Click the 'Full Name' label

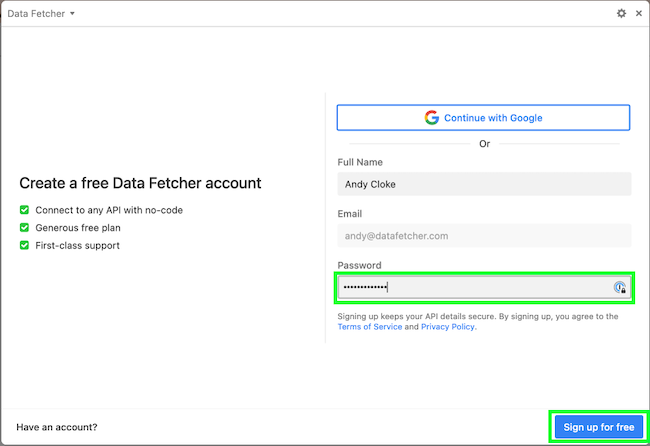coord(360,162)
